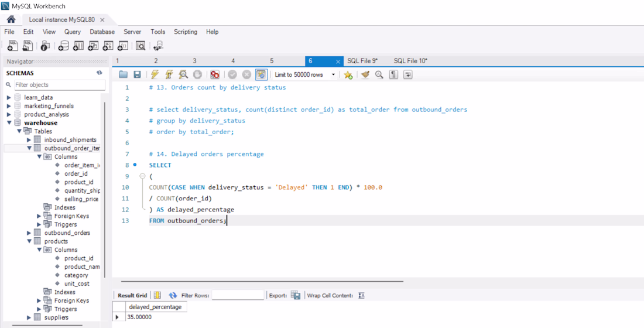This screenshot has height=328, width=644.
Task: Expand the outbound_orders table
Action: [29, 233]
